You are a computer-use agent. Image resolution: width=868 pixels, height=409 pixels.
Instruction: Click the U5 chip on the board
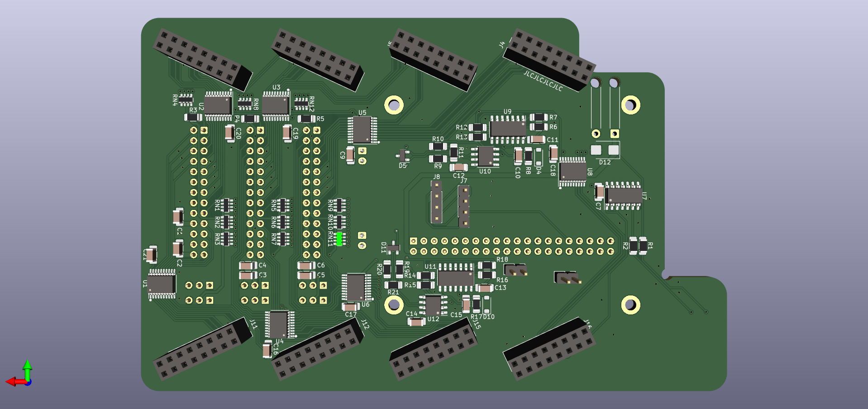pos(362,130)
